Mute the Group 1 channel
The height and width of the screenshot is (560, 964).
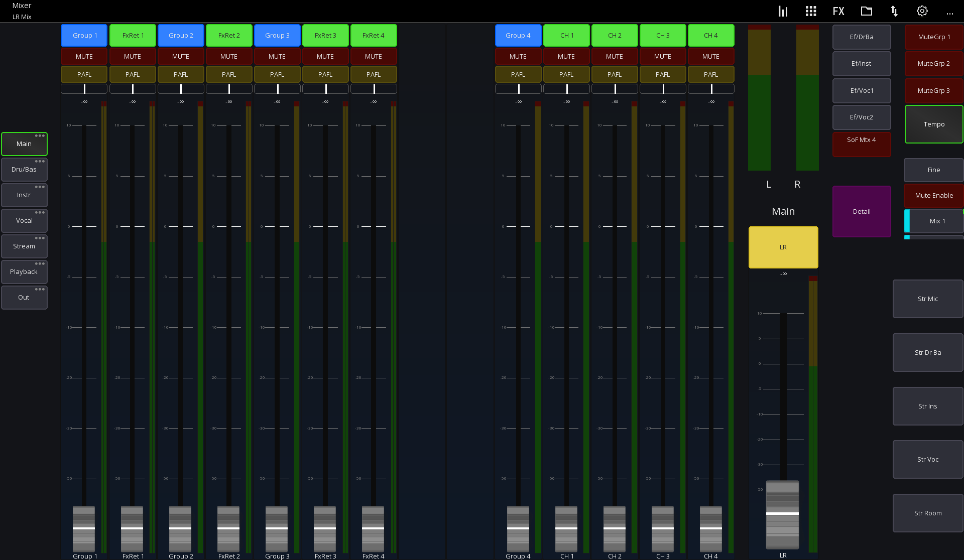point(84,56)
